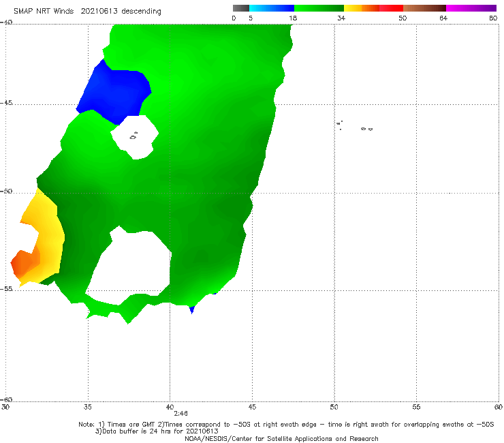Click the latitude axis label "-45"
This screenshot has width=504, height=443.
pyautogui.click(x=6, y=103)
